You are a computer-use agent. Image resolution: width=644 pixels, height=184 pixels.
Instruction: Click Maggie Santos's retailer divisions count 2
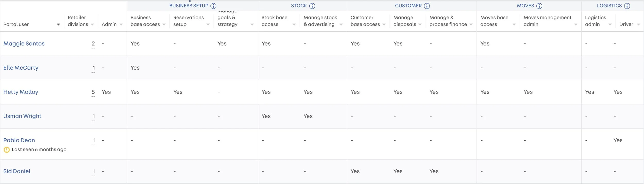coord(93,44)
